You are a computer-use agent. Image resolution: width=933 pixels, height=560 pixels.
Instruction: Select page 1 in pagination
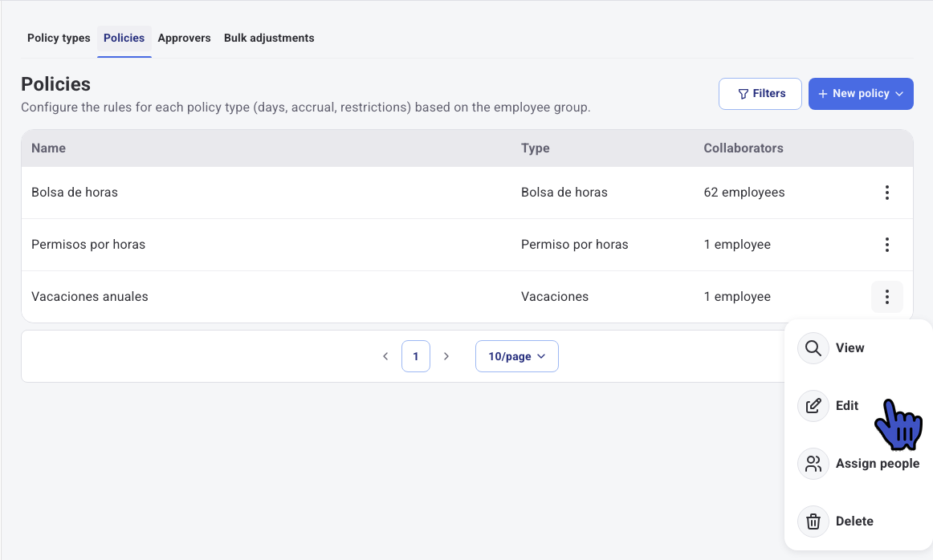point(416,357)
